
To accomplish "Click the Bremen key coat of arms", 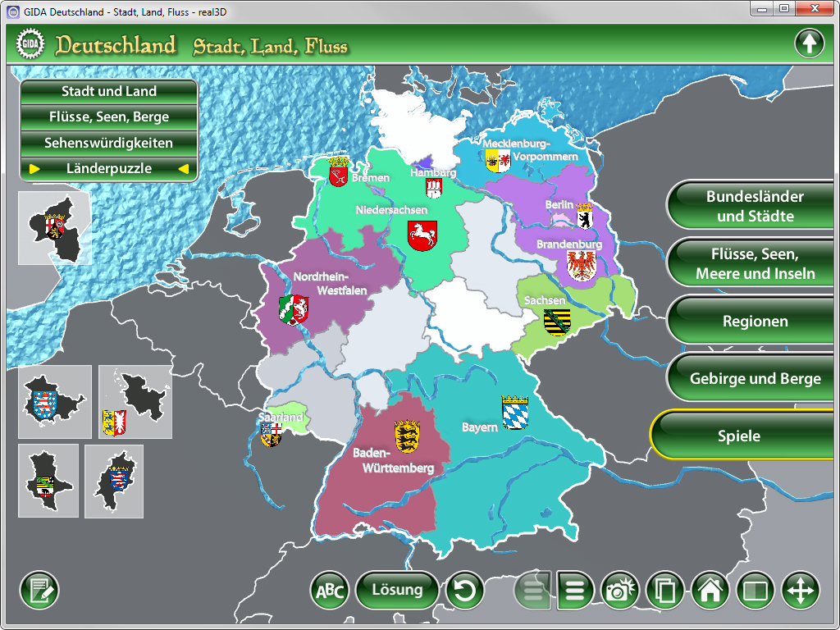I will [339, 172].
